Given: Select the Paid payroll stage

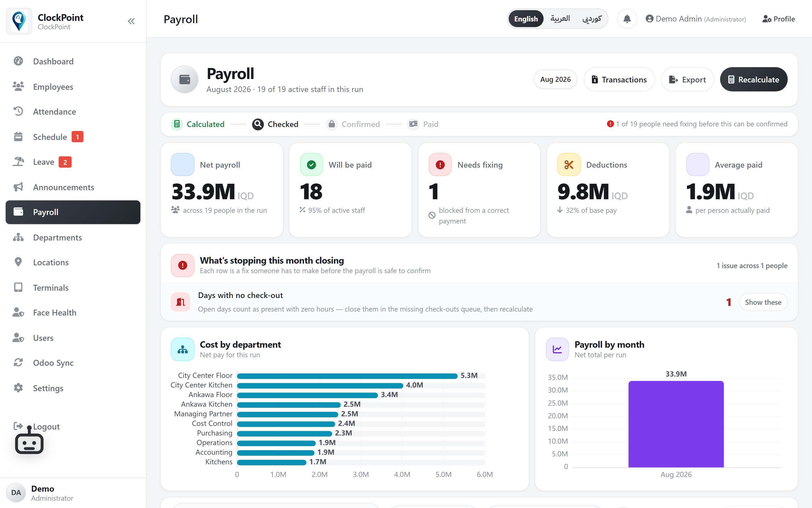Looking at the screenshot, I should coord(423,124).
